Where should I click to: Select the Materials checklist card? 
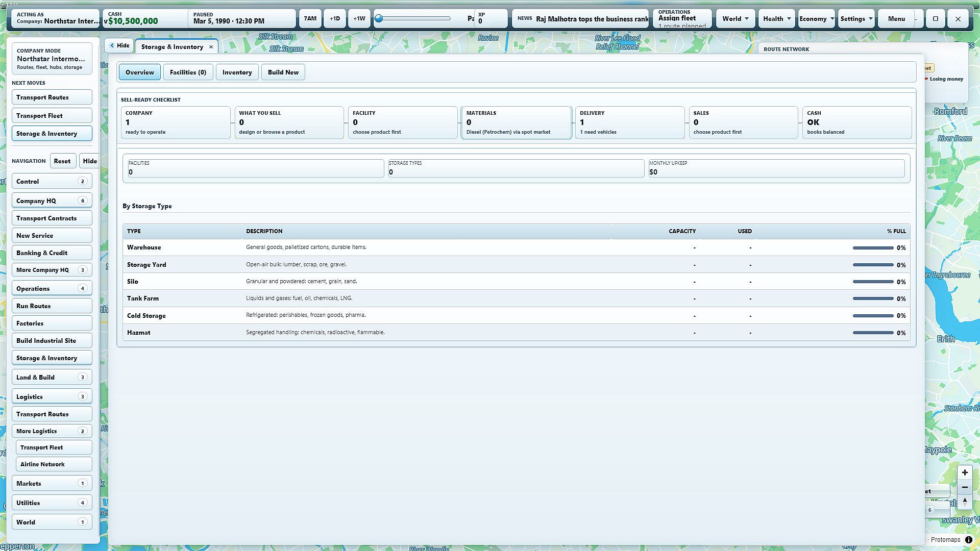[x=517, y=122]
